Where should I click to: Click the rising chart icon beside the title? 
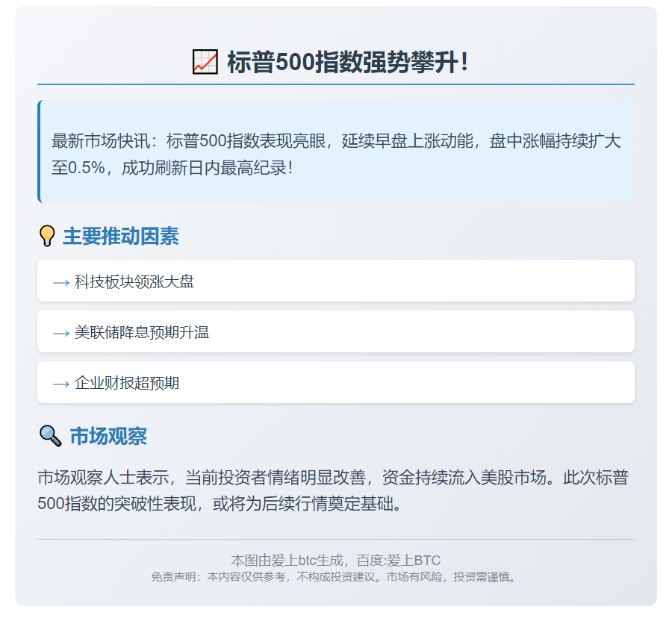coord(205,62)
